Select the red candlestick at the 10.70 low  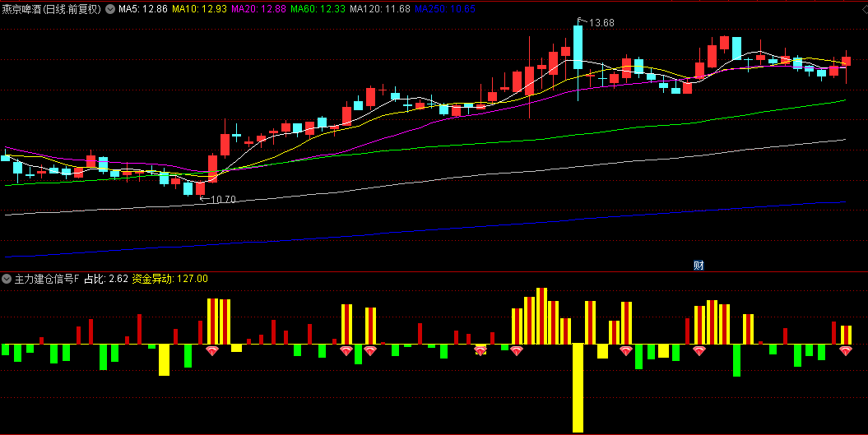[x=201, y=188]
